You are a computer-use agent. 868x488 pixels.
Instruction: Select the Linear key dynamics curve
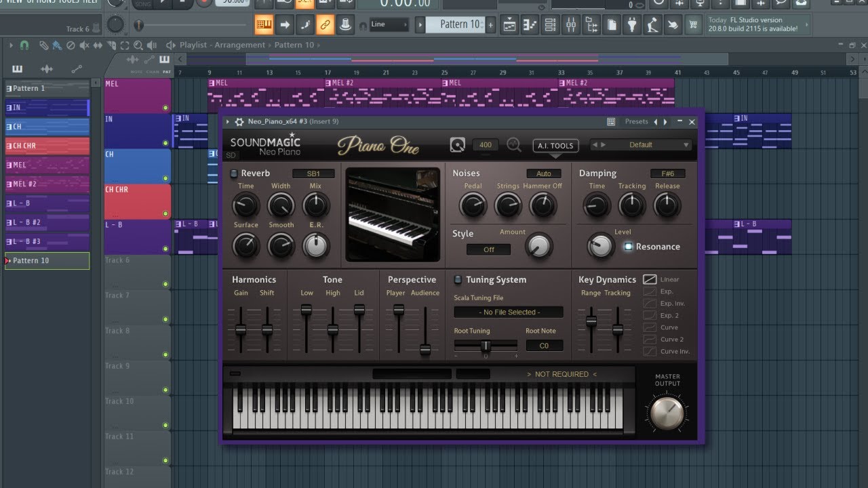pyautogui.click(x=650, y=279)
